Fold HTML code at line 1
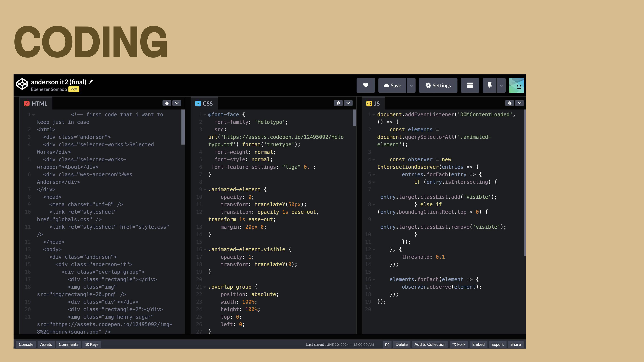 click(34, 115)
